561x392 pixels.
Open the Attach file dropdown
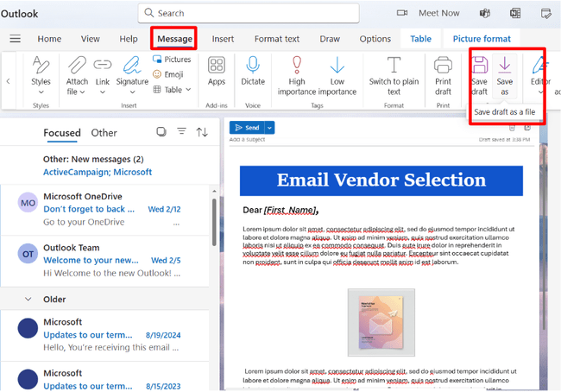click(x=78, y=92)
